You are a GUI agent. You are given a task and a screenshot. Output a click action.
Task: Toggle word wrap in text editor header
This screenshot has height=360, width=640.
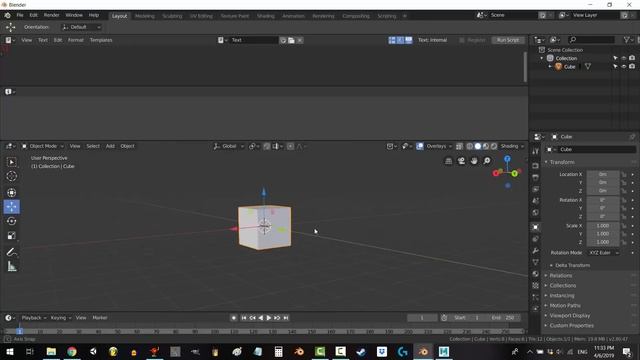pos(400,40)
